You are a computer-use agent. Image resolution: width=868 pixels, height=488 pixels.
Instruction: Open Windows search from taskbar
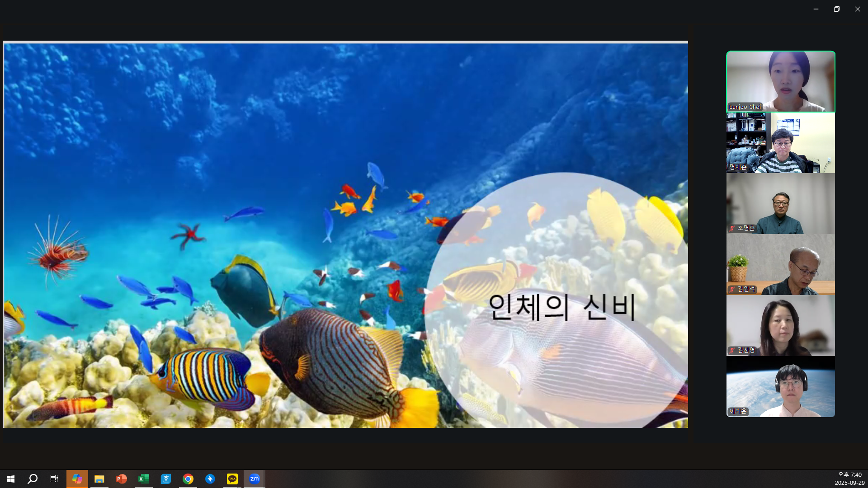33,479
